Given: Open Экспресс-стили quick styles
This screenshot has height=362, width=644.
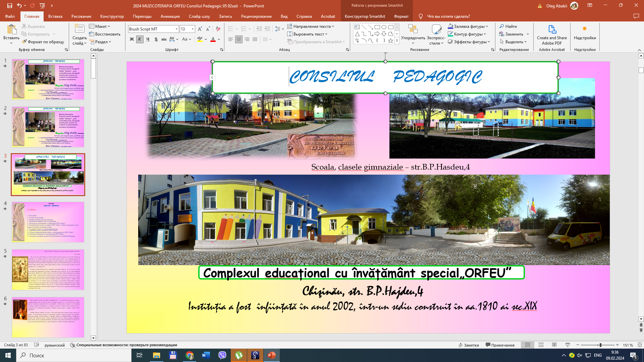Looking at the screenshot, I should [x=436, y=35].
